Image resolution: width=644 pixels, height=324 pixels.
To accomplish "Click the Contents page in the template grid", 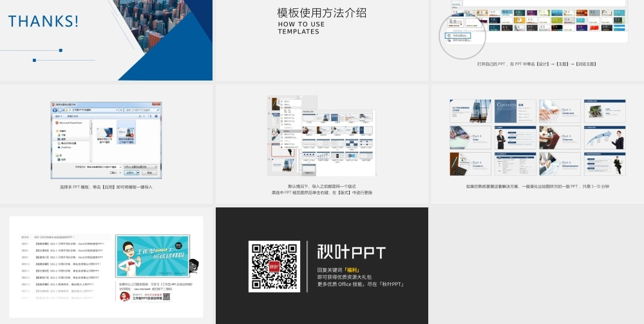I will 515,111.
